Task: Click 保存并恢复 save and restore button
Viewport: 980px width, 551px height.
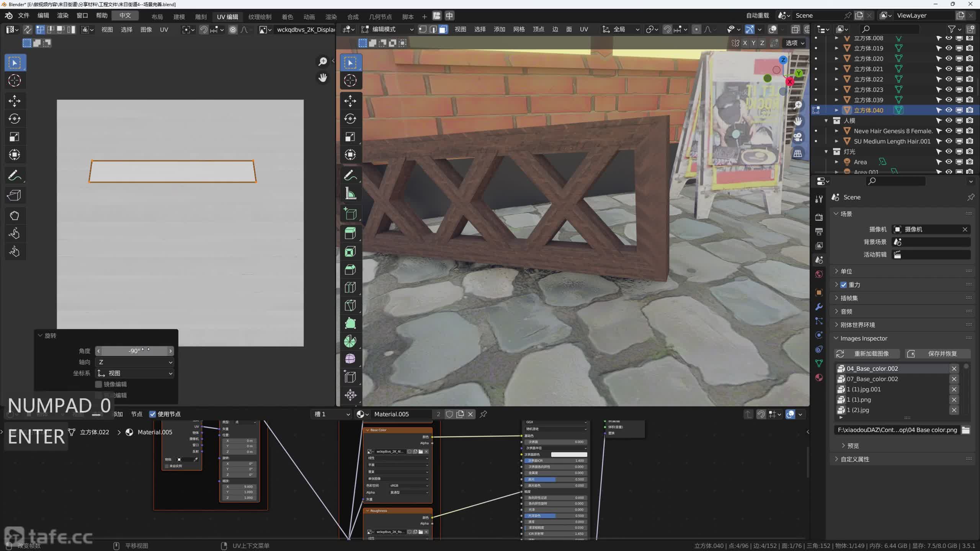Action: click(x=938, y=354)
